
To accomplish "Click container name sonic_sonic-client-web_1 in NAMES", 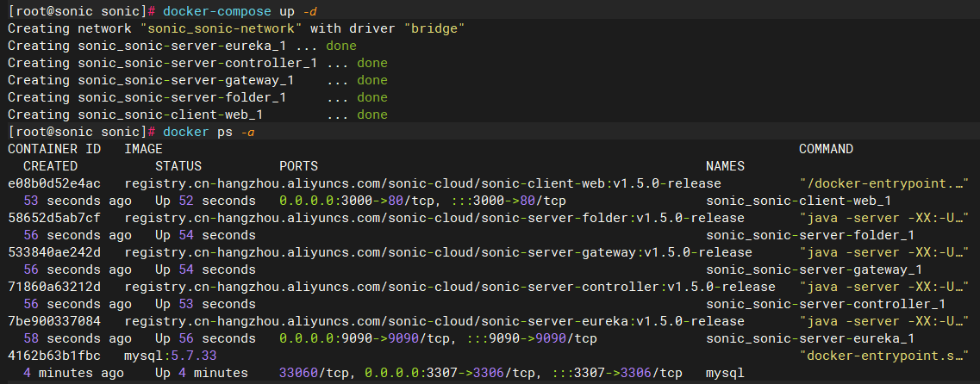I will (x=798, y=201).
